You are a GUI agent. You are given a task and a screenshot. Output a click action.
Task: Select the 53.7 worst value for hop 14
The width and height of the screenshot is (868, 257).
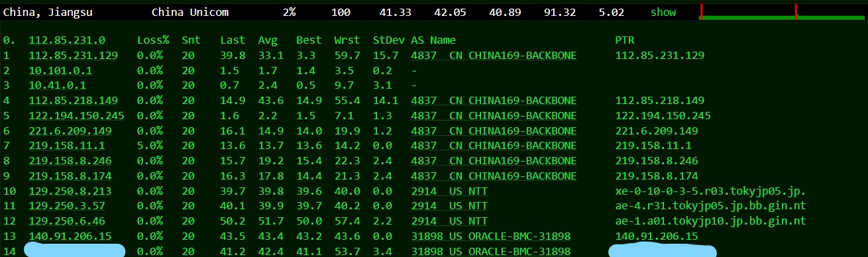tap(347, 251)
